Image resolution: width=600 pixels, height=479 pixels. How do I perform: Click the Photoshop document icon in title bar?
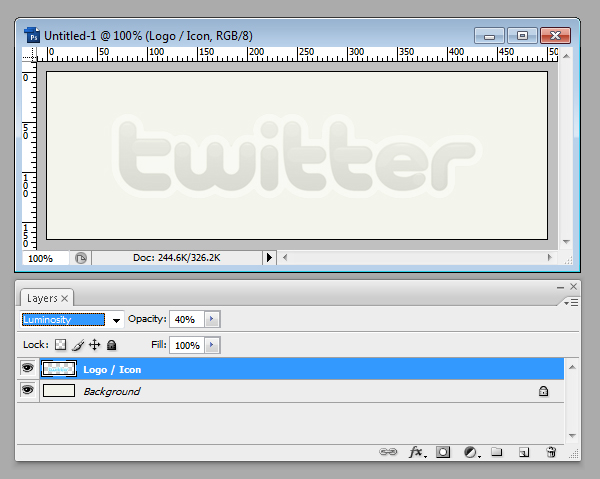coord(32,36)
